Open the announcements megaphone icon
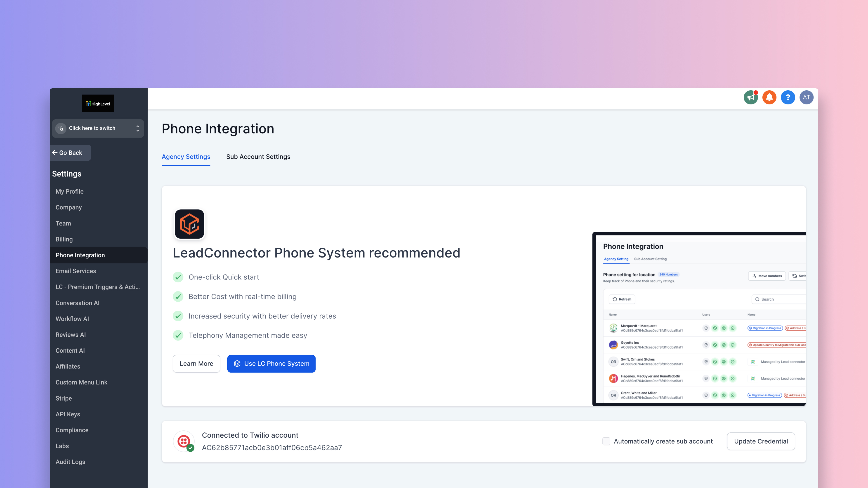Screen dimensions: 868x488 tap(751, 98)
